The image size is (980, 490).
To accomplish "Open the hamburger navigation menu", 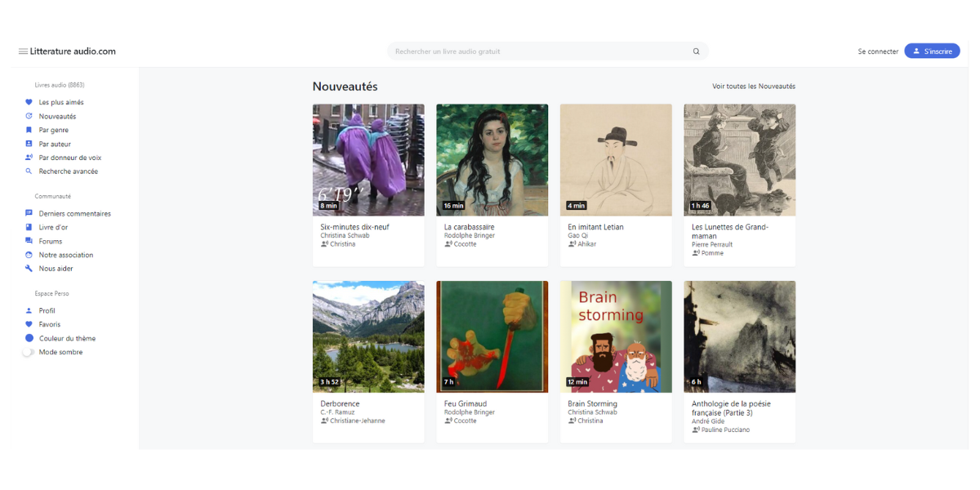I will pos(24,51).
